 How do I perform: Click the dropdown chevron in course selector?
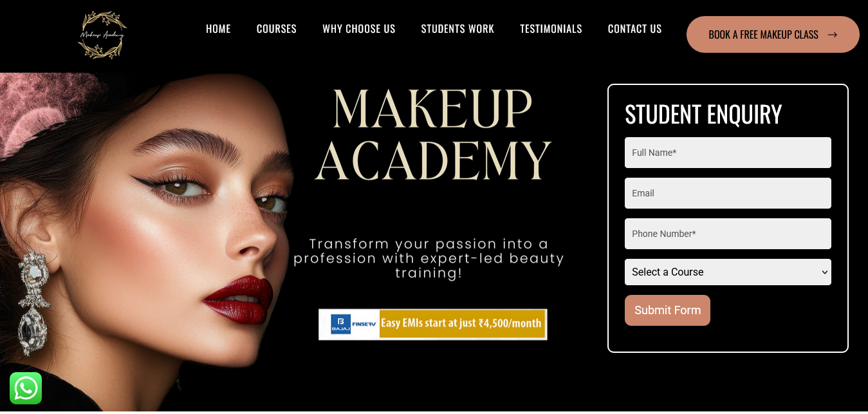824,272
